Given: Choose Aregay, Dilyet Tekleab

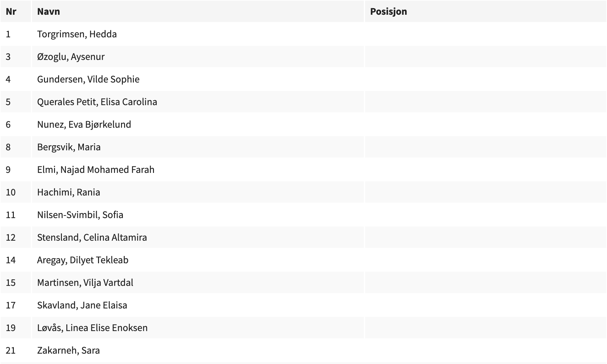Looking at the screenshot, I should pyautogui.click(x=83, y=260).
